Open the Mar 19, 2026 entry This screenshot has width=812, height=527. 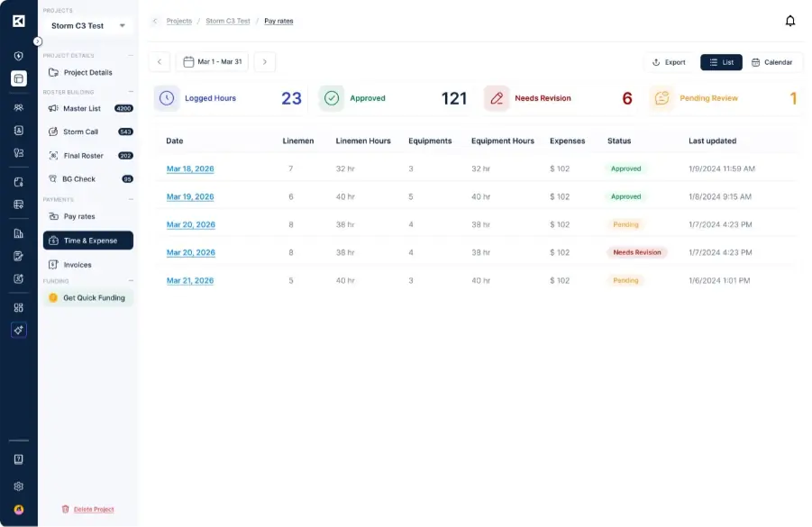190,196
